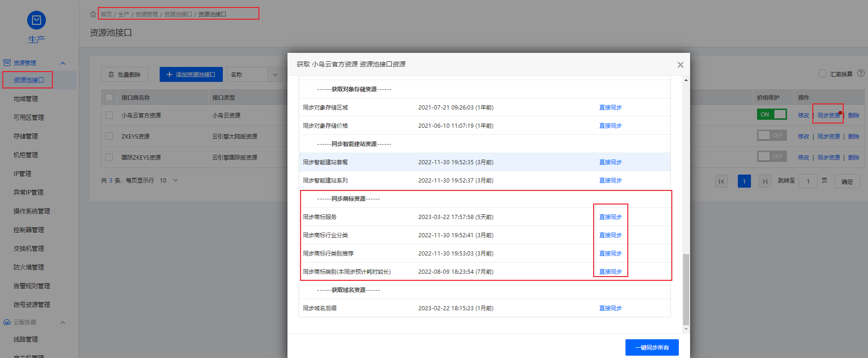The width and height of the screenshot is (868, 358).
Task: Collapse the 云服务器 sidebar section
Action: point(63,322)
